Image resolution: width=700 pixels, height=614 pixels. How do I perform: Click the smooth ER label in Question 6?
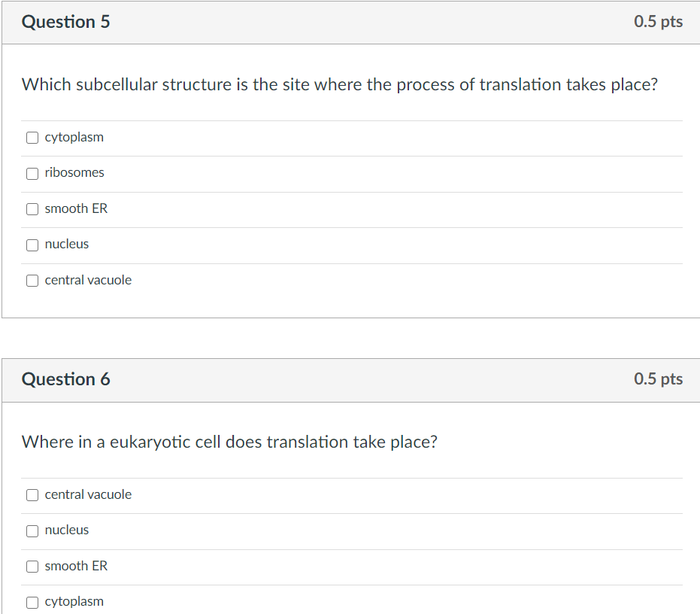(x=76, y=566)
